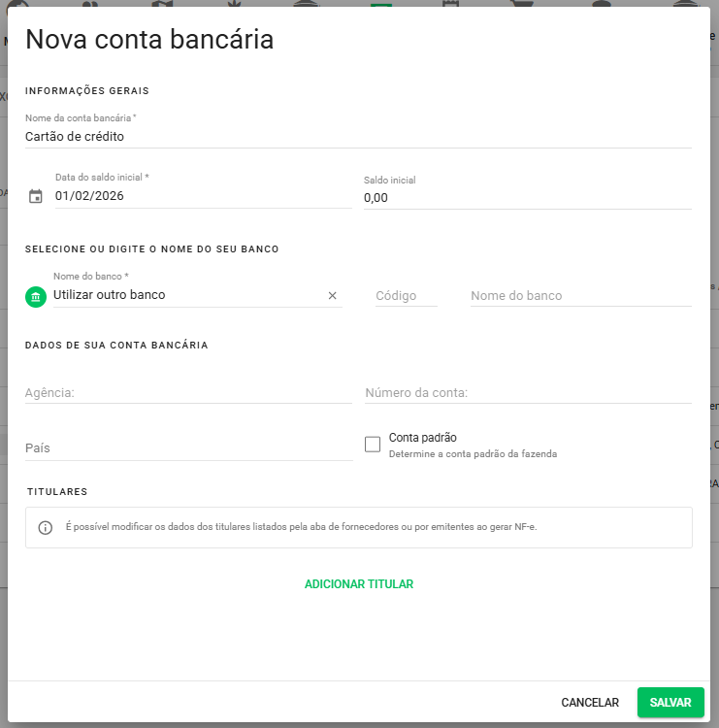Focus the Nome da conta bancária field
The width and height of the screenshot is (719, 728).
point(358,137)
